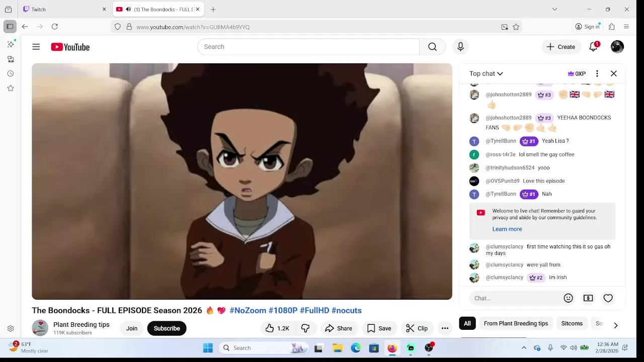Show hidden system tray icons chevron
This screenshot has width=644, height=362.
pyautogui.click(x=524, y=348)
